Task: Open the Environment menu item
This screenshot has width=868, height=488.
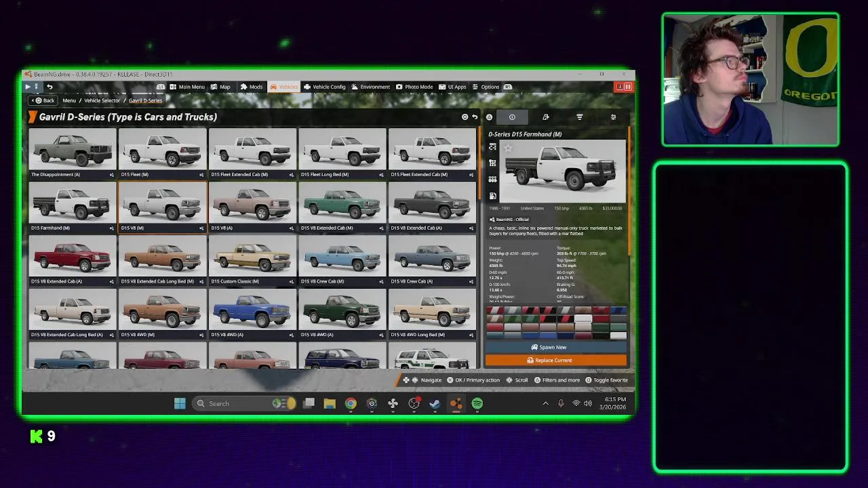Action: point(370,87)
